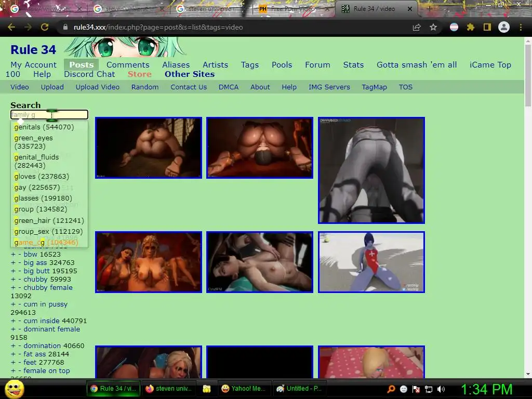532x399 pixels.
Task: Switch to the Untitled - P... taskbar window
Action: 300,389
